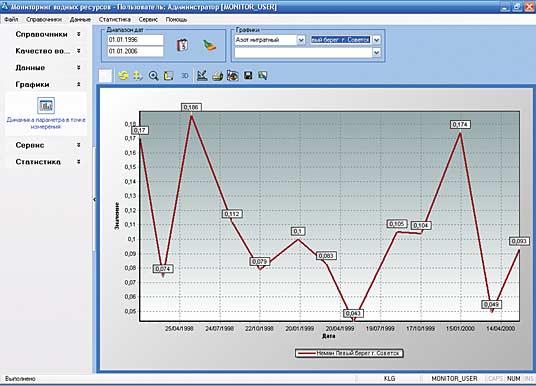The width and height of the screenshot is (536, 386).
Task: Click the 0,074 data point label
Action: (x=163, y=269)
